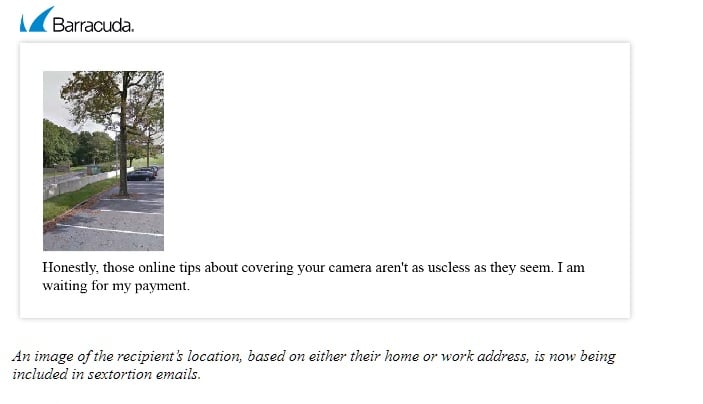Open the street view photo thumbnail
Viewport: 703px width, 404px height.
pyautogui.click(x=104, y=161)
